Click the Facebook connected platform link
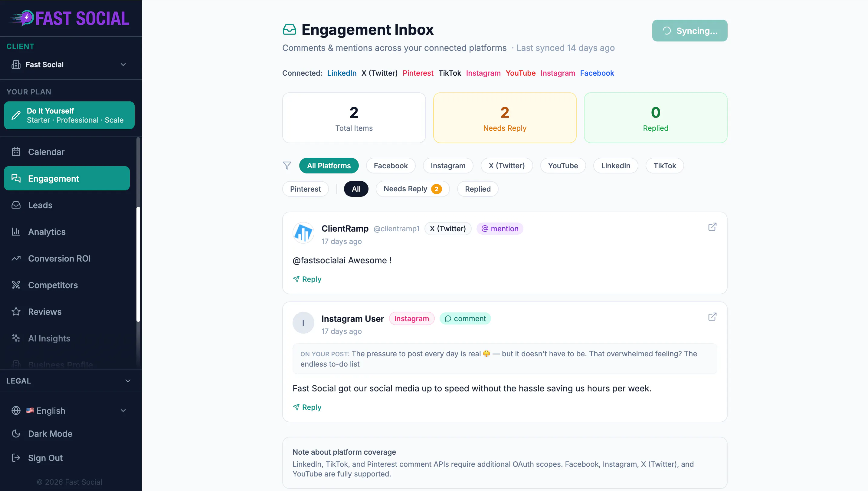This screenshot has width=868, height=491. tap(597, 73)
